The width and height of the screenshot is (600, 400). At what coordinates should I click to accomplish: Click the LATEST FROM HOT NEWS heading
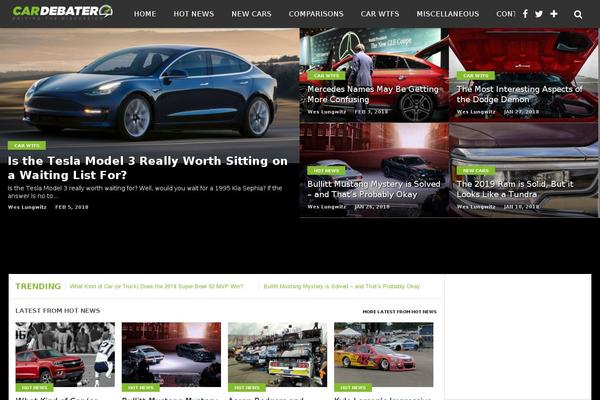click(58, 310)
